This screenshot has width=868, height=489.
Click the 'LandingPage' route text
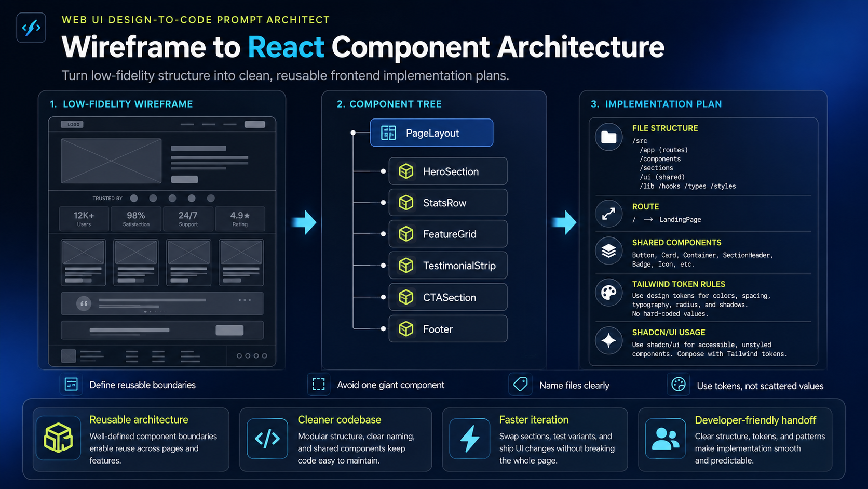point(680,220)
